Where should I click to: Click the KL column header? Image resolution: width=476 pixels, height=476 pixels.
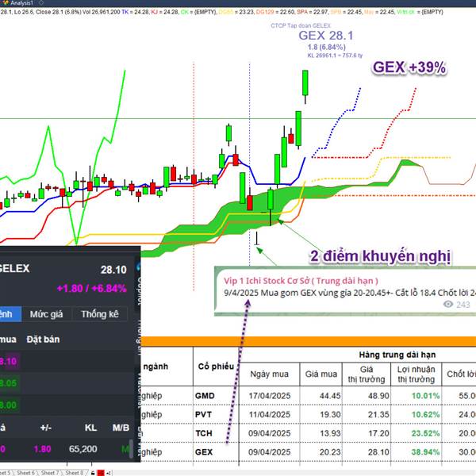90,428
